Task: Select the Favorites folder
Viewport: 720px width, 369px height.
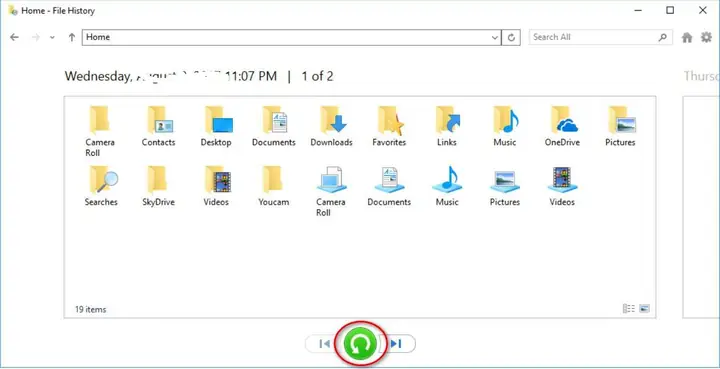Action: pos(389,127)
